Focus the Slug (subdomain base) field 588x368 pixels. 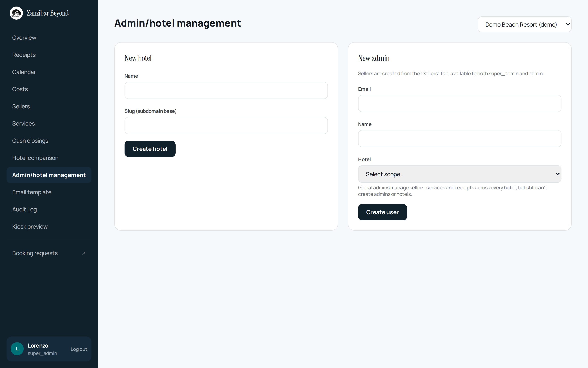(x=226, y=126)
